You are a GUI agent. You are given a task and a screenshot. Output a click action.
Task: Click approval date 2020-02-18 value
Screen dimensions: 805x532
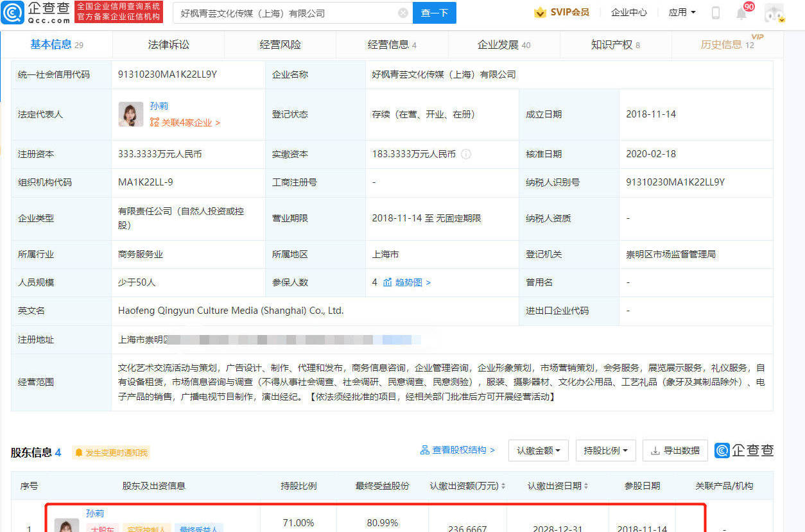[x=651, y=154]
